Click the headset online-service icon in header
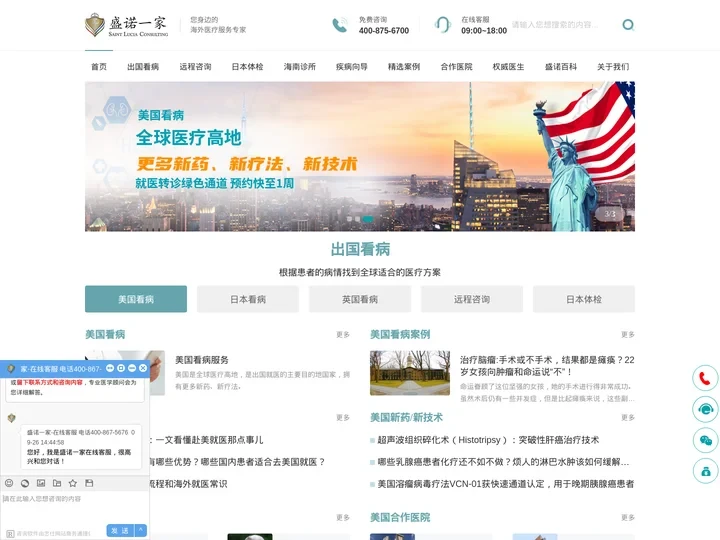The image size is (720, 540). tap(443, 25)
